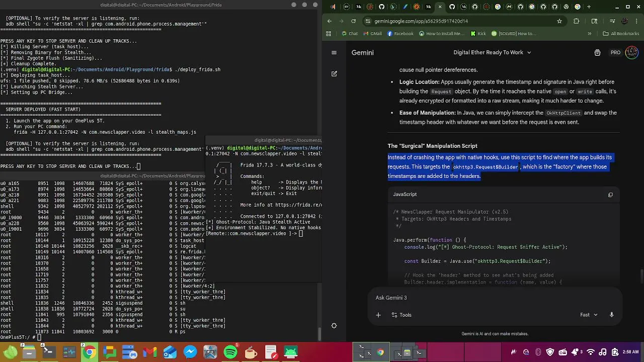Go back in Chrome
The image size is (644, 362).
point(330,21)
